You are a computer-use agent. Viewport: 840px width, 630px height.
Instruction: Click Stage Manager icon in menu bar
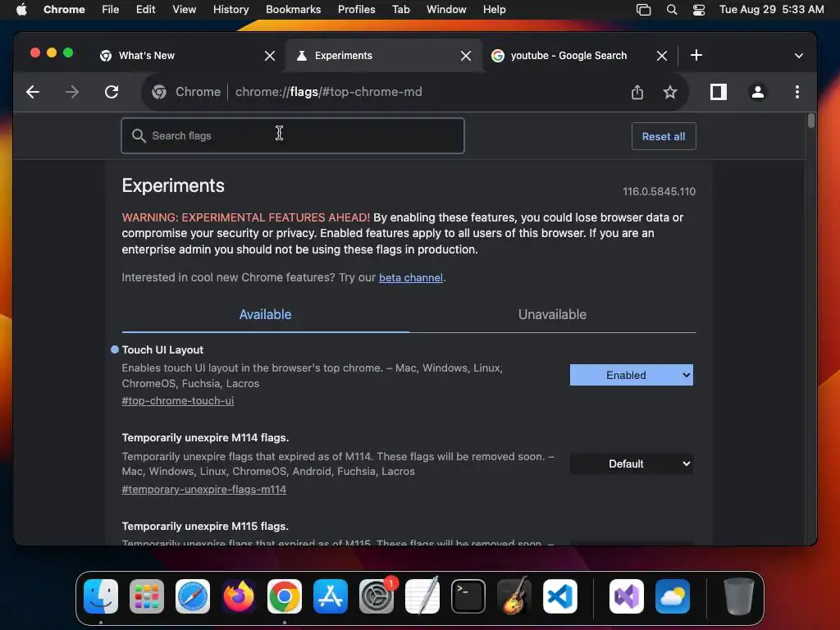click(643, 10)
